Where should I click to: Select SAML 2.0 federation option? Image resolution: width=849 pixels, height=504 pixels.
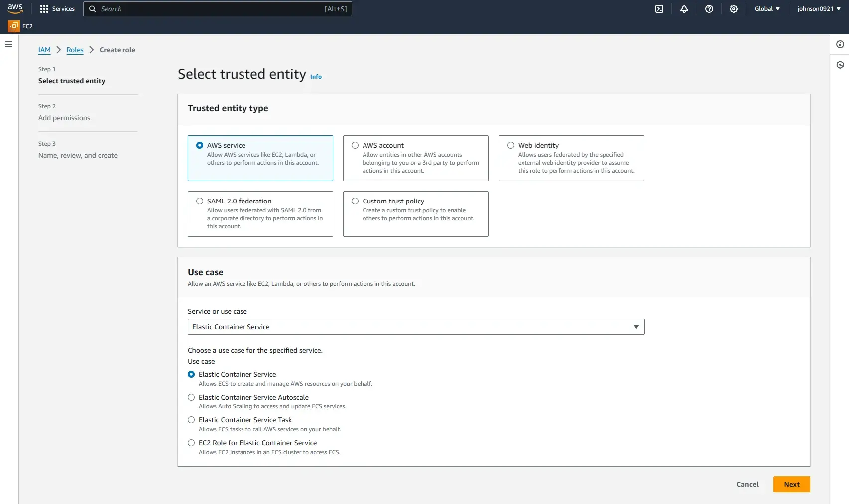point(199,201)
